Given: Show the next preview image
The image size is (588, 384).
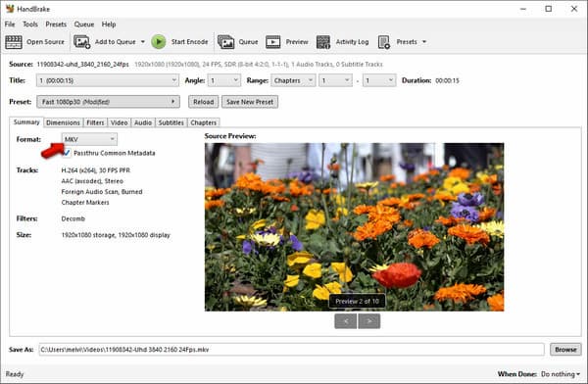Looking at the screenshot, I should tap(369, 321).
